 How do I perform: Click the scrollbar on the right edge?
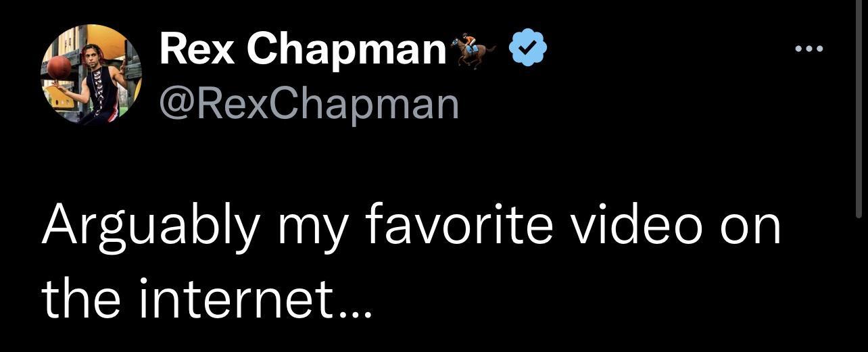pos(859,108)
